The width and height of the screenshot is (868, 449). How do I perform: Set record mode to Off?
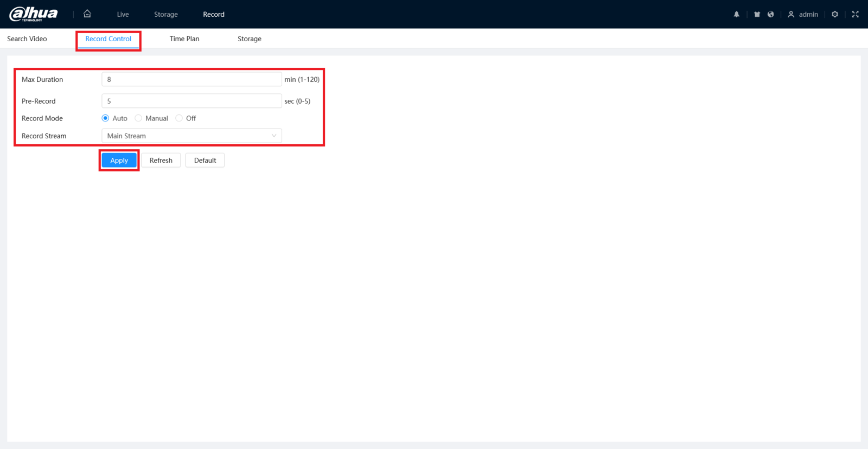(186, 118)
